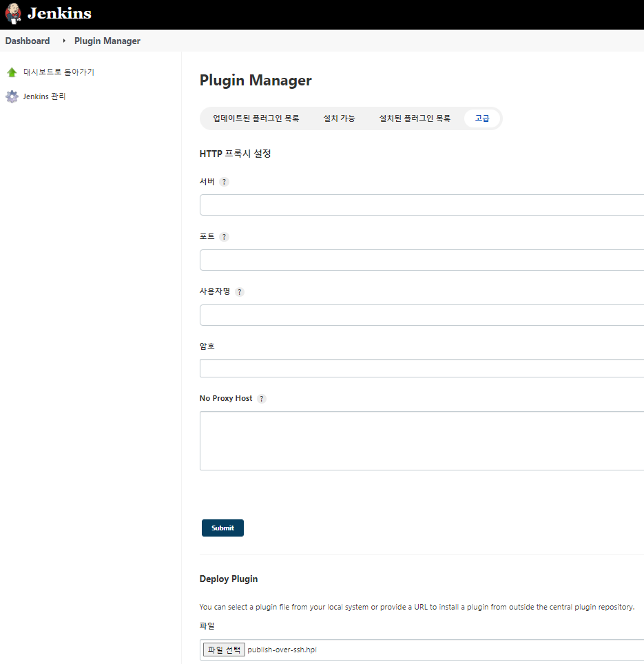Click 대시보드로 돌아가기 link
The image size is (644, 664).
click(59, 72)
